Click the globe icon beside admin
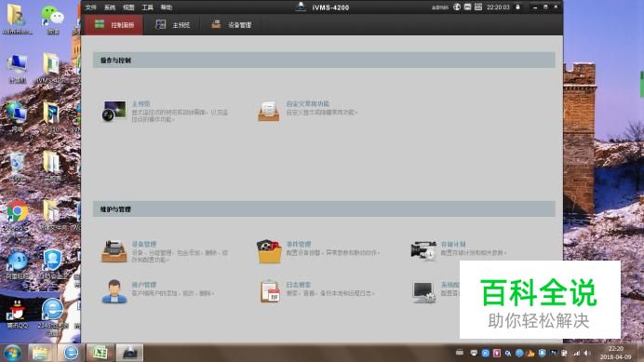The width and height of the screenshot is (644, 362). point(457,7)
